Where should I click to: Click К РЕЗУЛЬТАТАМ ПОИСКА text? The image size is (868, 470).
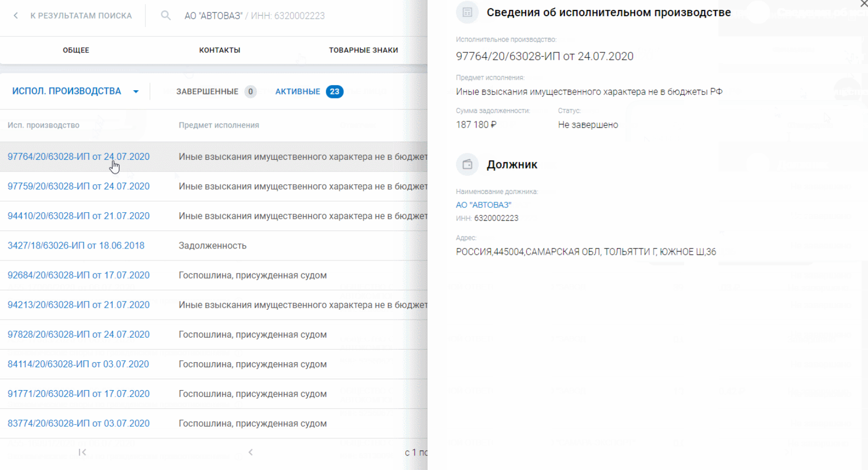tap(81, 16)
